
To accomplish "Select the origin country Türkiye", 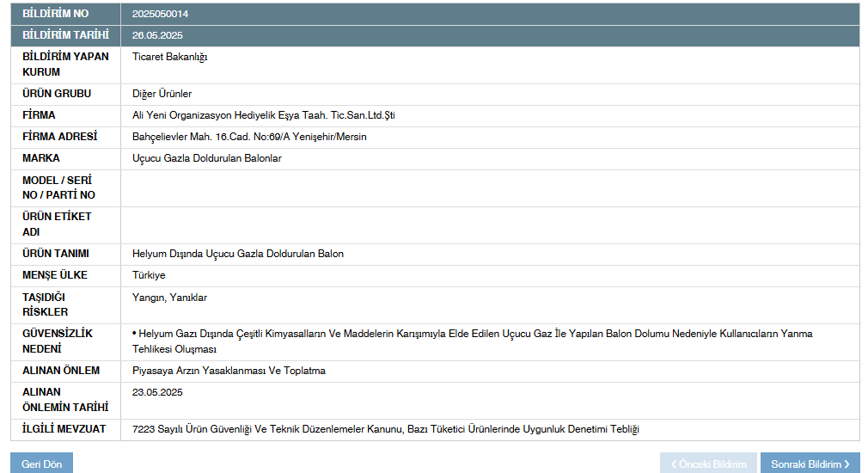I will pos(149,275).
